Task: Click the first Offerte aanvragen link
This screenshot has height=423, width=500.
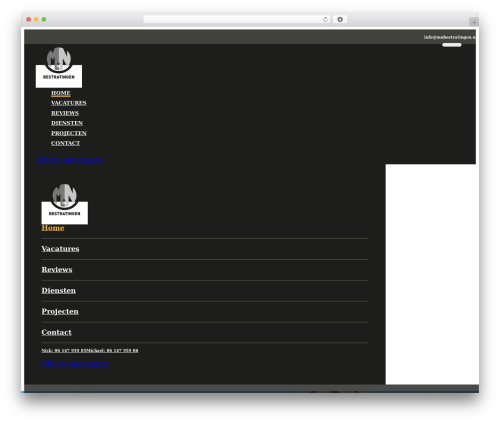Action: [69, 159]
